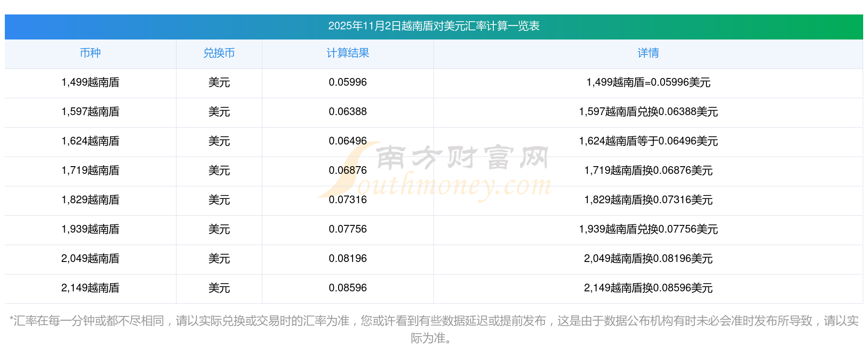Click the 0.08196 result value
This screenshot has width=868, height=353.
pyautogui.click(x=348, y=259)
